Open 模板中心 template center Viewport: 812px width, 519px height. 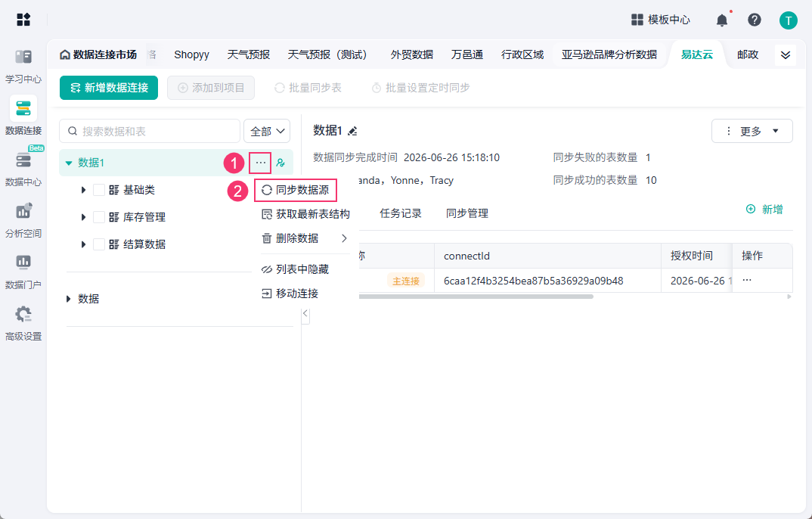(x=660, y=20)
